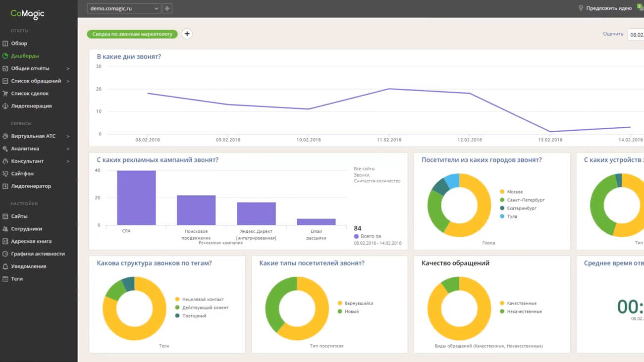Click the Обзор icon in sidebar

(5, 44)
